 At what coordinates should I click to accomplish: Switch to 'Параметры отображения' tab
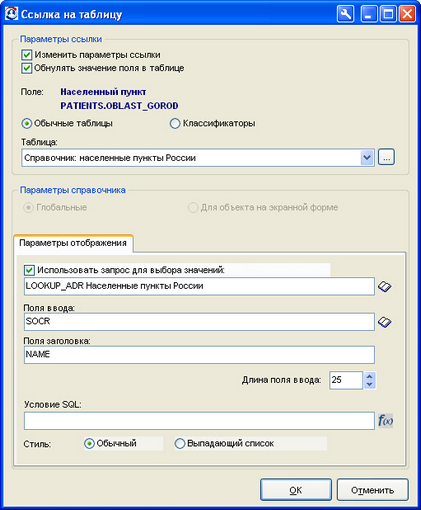pos(73,243)
